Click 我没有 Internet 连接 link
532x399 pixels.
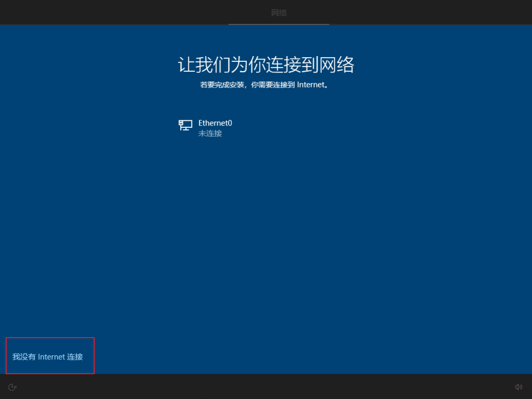tap(47, 357)
